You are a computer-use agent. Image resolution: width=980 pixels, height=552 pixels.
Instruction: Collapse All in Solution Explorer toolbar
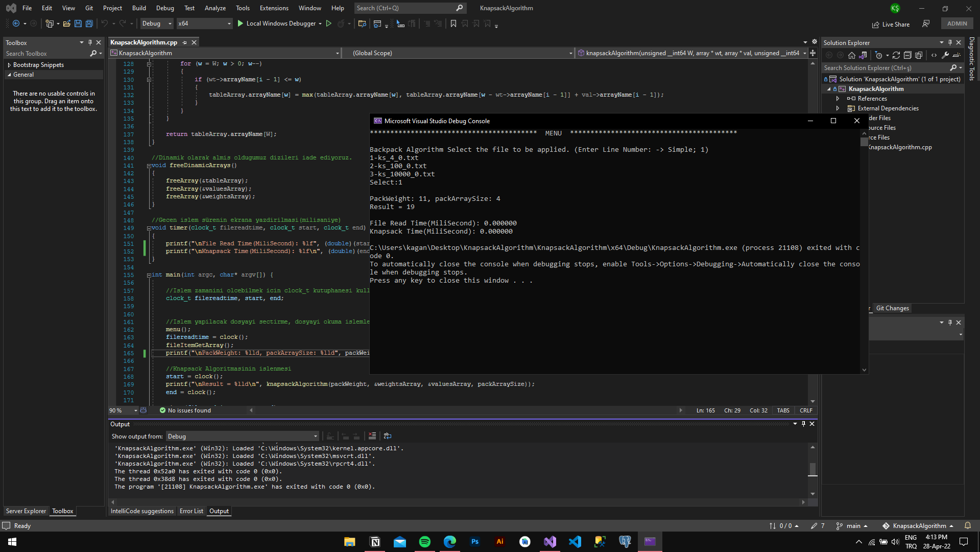[x=907, y=55]
